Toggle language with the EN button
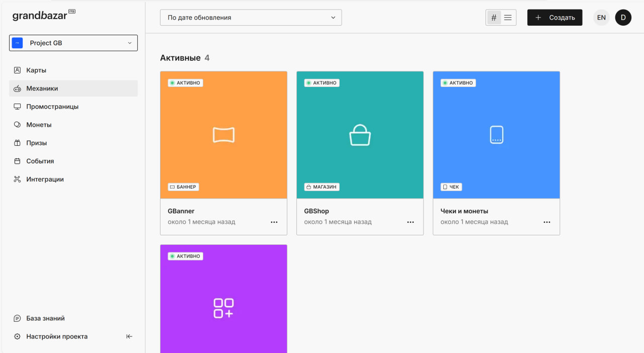This screenshot has height=353, width=644. (601, 18)
